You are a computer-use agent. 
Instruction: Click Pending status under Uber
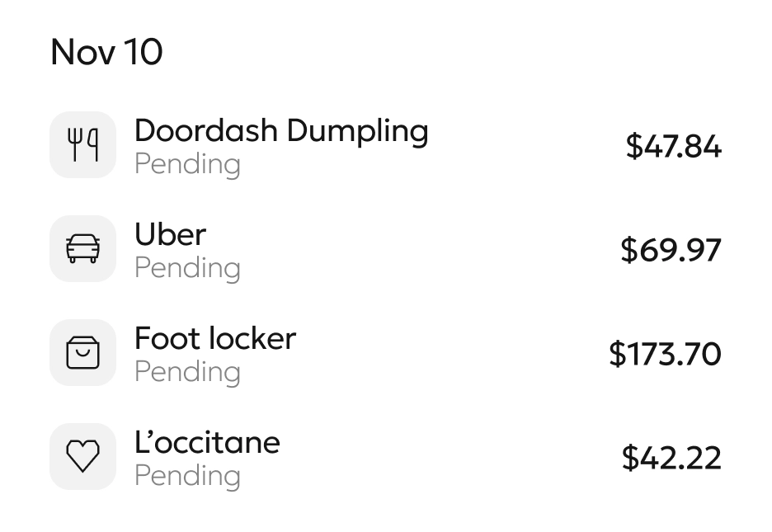[187, 268]
